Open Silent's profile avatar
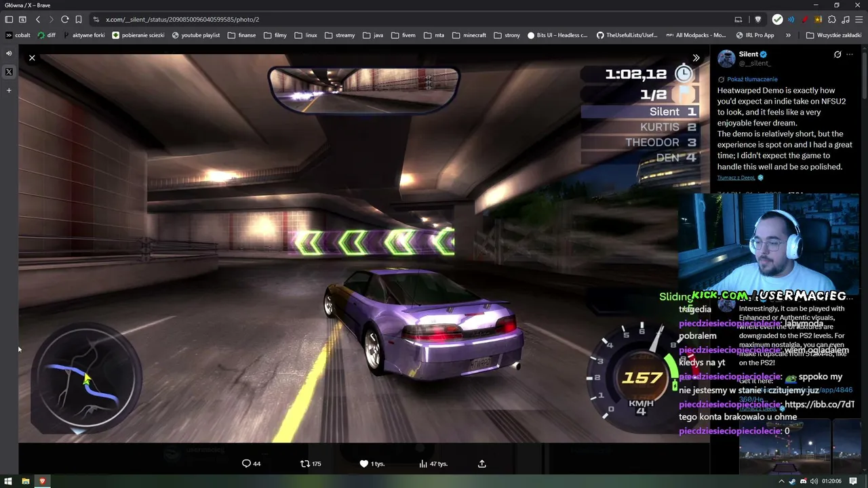 coord(726,58)
